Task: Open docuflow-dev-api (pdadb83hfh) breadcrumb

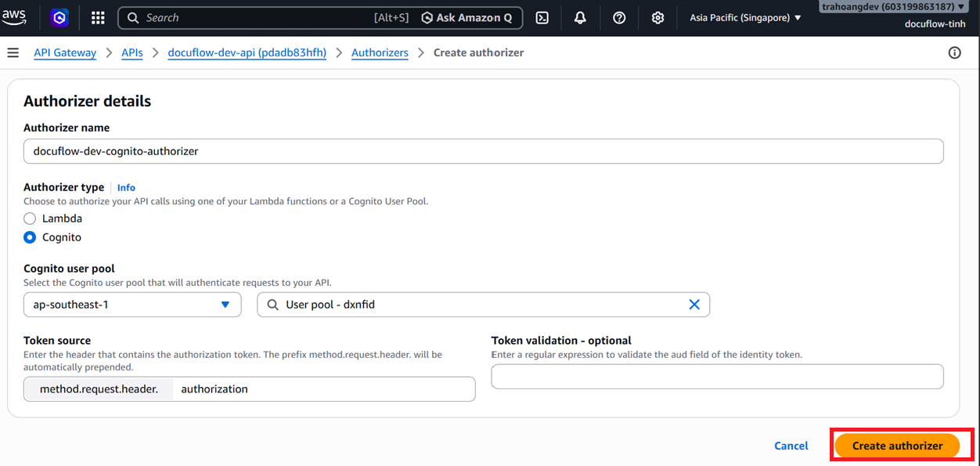Action: (x=247, y=52)
